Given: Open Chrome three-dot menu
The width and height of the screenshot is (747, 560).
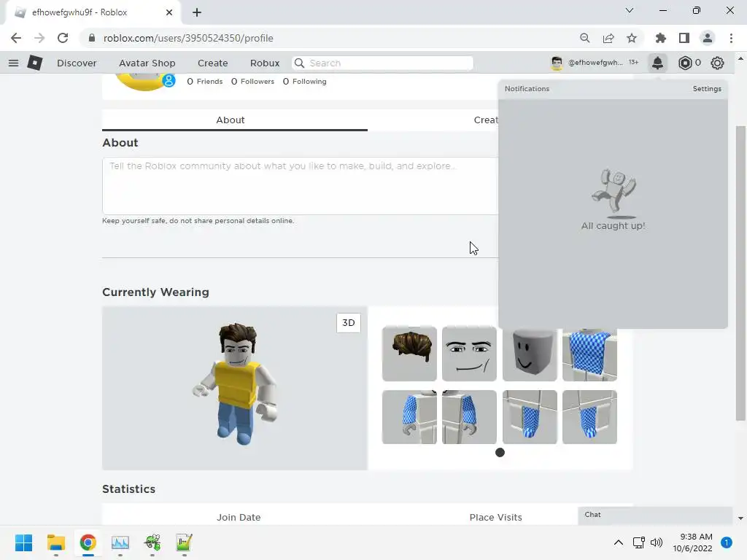Looking at the screenshot, I should click(x=731, y=38).
